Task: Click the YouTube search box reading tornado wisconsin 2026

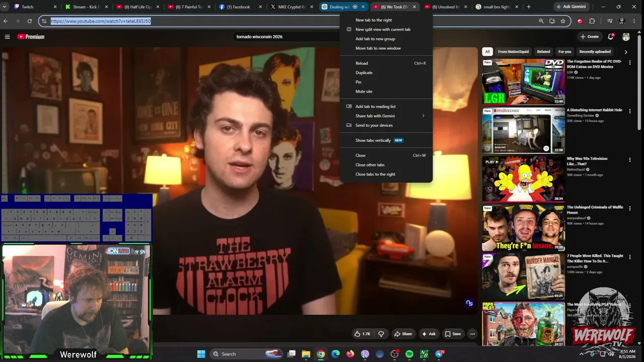Action: (287, 37)
